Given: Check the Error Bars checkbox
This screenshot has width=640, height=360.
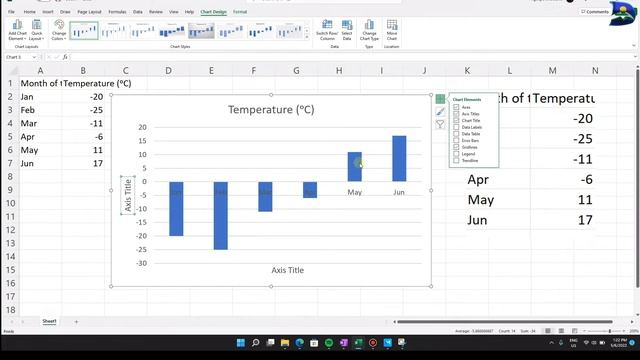Looking at the screenshot, I should [456, 140].
